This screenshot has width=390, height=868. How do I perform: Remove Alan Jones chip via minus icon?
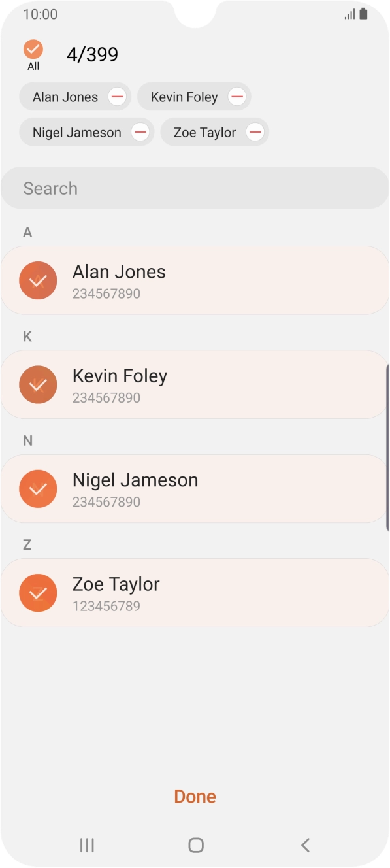(117, 97)
